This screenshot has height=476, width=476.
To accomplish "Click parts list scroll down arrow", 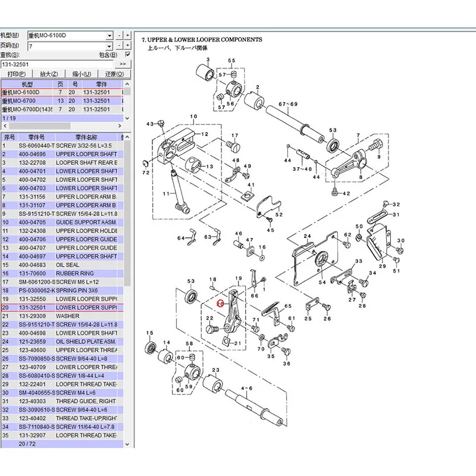I will tap(127, 444).
